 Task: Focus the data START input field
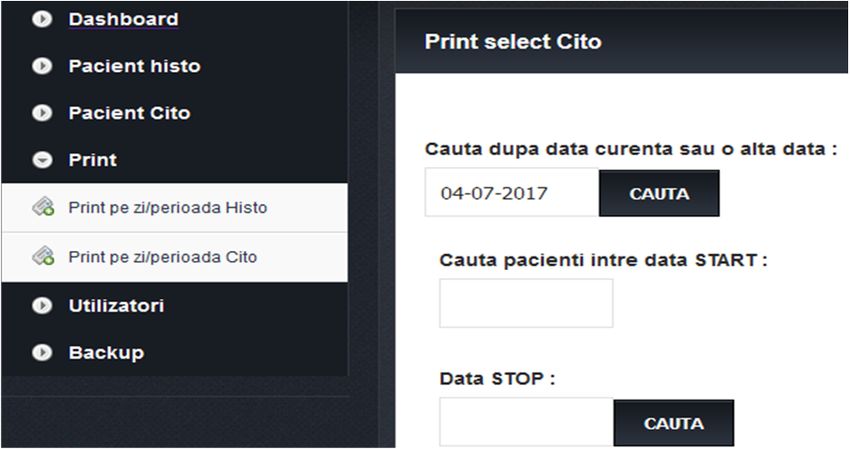coord(526,304)
